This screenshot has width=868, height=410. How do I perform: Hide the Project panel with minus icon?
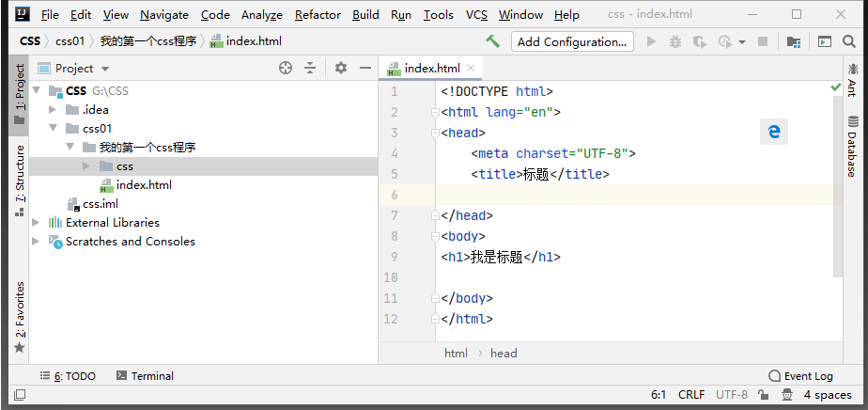coord(364,68)
